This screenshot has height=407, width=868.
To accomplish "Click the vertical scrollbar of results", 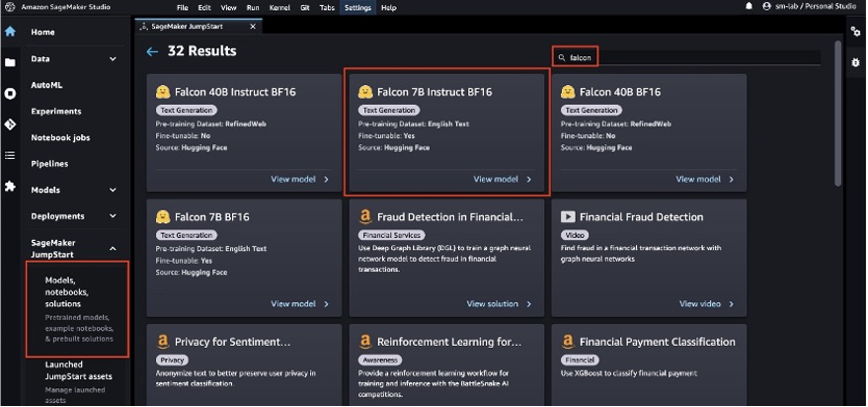I will click(837, 114).
